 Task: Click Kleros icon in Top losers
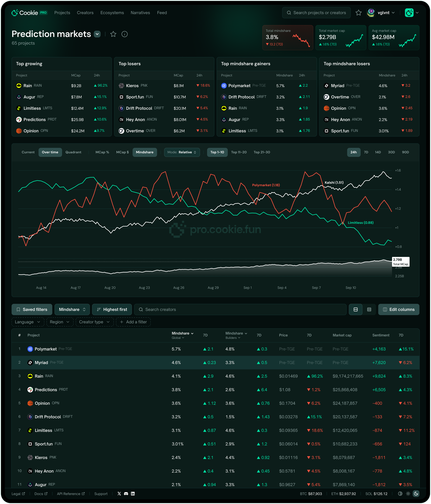coord(121,86)
